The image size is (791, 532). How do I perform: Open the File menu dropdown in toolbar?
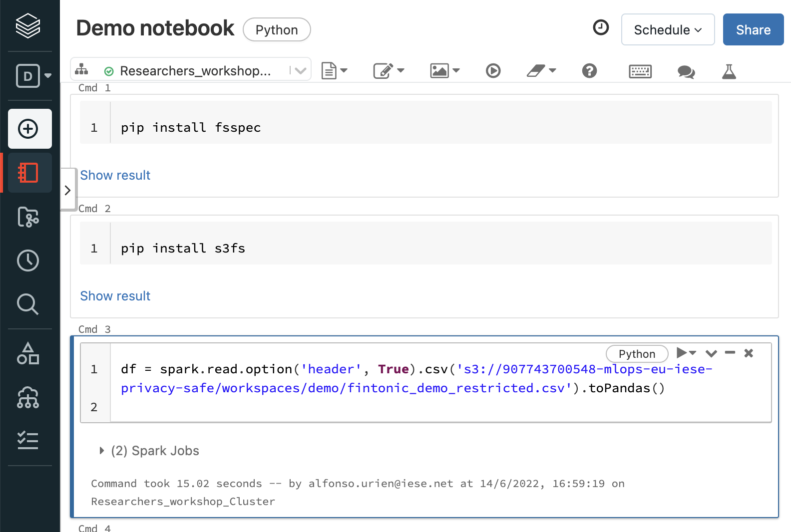[334, 71]
